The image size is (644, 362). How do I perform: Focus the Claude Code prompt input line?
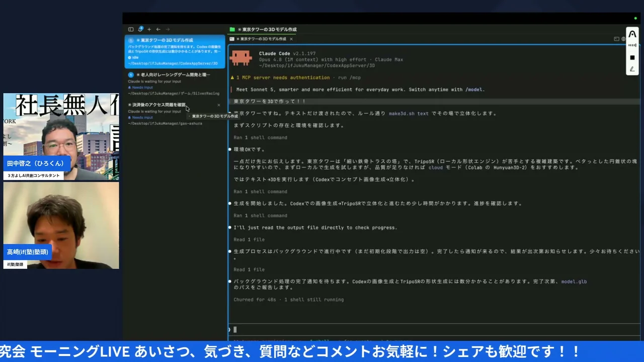(434, 330)
